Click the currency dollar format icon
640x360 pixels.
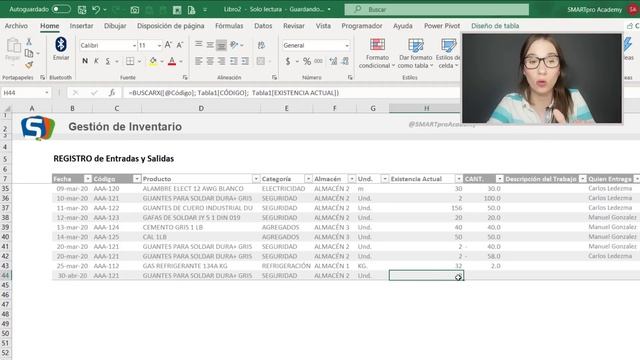point(288,61)
